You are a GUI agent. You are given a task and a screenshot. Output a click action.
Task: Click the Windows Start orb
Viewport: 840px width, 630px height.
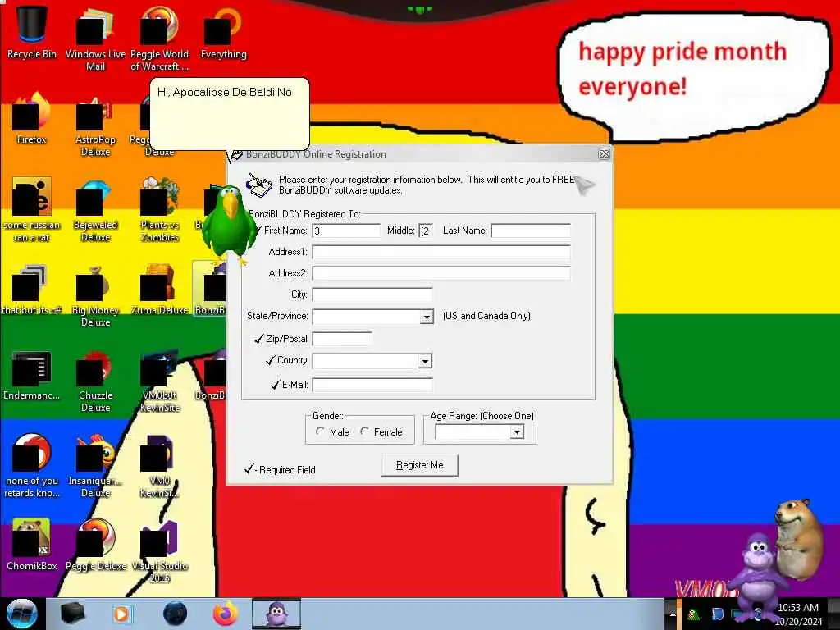coord(21,614)
